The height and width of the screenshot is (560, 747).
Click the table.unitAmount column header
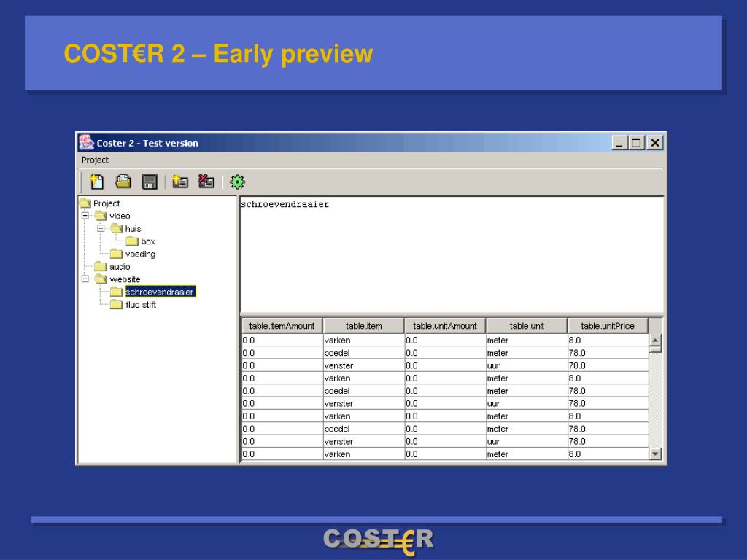(445, 326)
